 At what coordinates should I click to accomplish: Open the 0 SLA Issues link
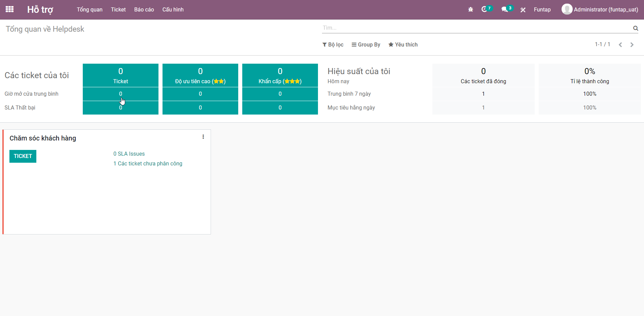[x=129, y=154]
